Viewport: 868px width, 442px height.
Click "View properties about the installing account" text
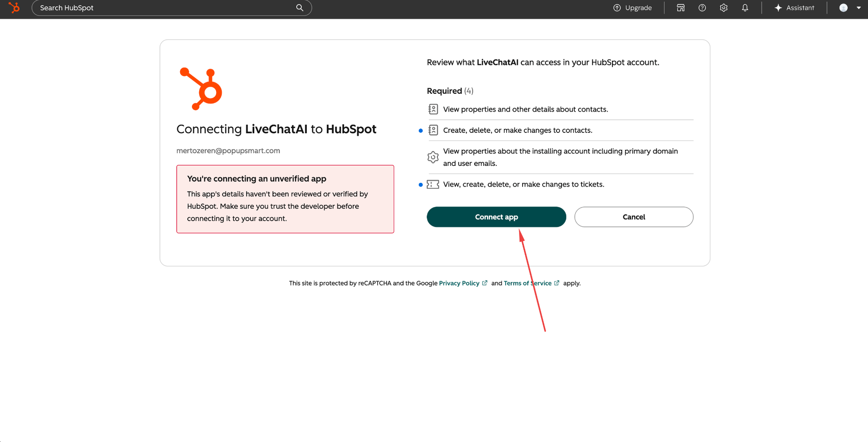pos(560,157)
